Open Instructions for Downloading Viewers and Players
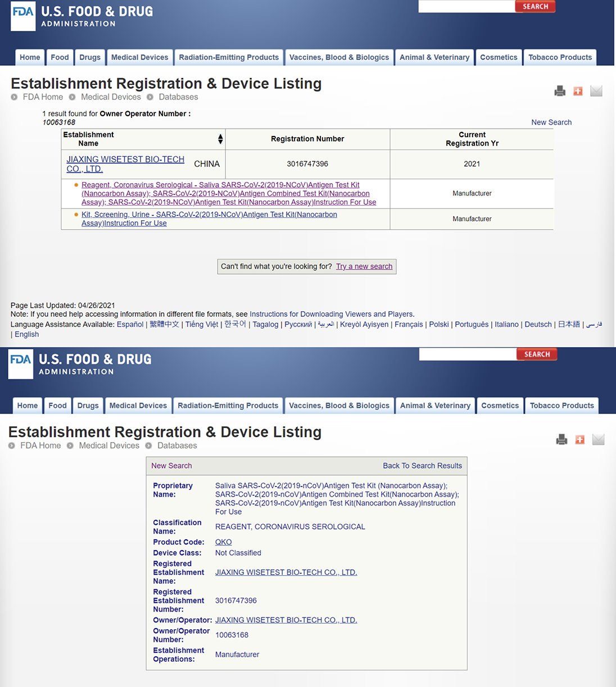This screenshot has width=616, height=687. 331,314
